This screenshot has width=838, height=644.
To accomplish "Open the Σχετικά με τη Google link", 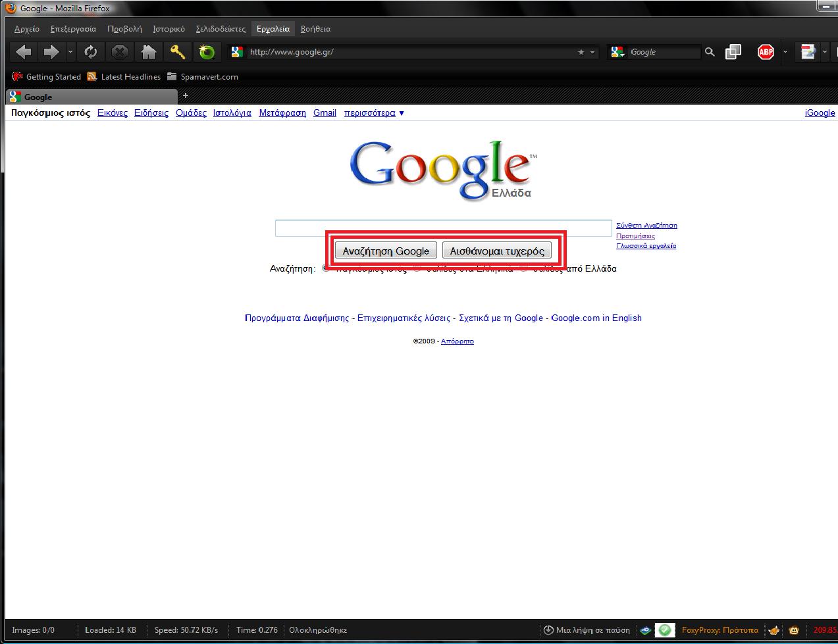I will [501, 318].
